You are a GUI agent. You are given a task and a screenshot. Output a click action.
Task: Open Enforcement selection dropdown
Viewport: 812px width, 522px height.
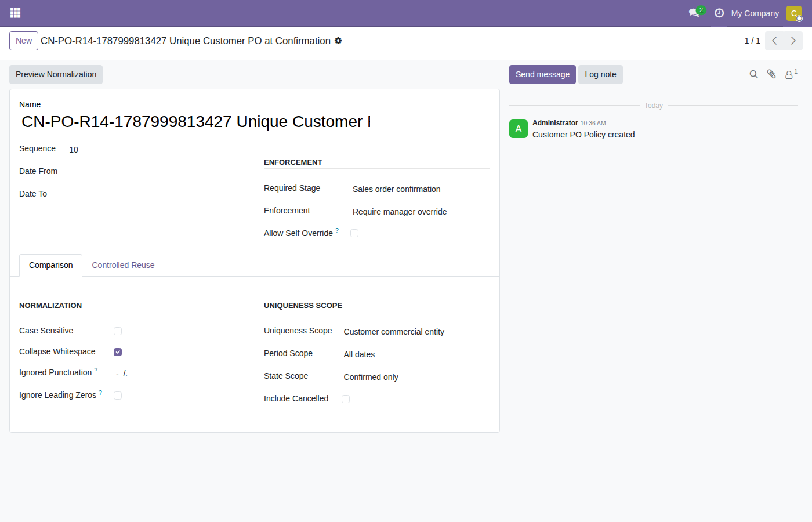[421, 212]
